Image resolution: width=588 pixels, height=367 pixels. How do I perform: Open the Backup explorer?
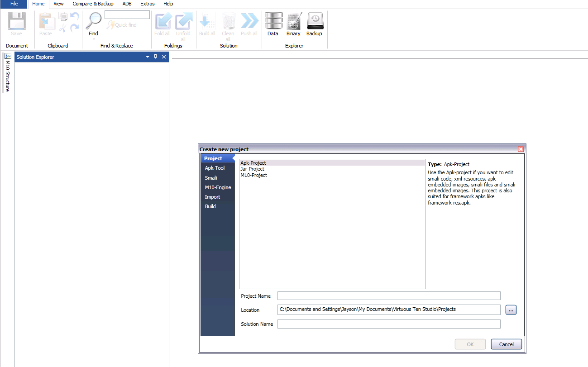(314, 24)
